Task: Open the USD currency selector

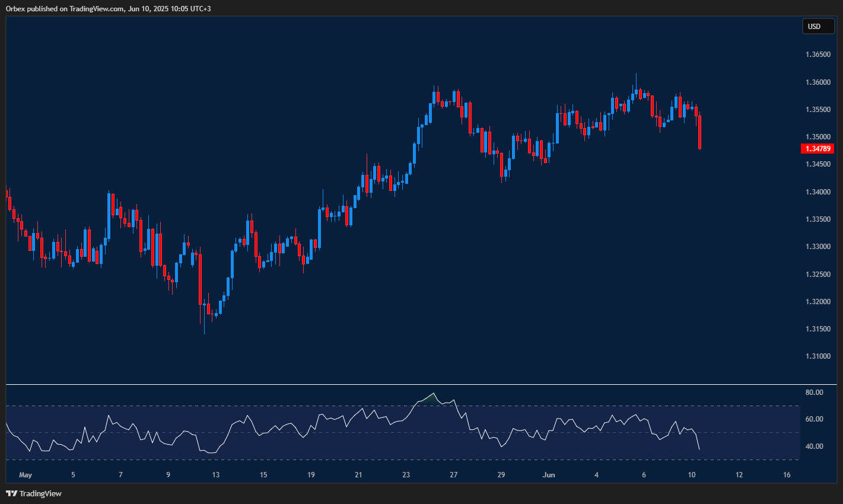Action: tap(818, 26)
